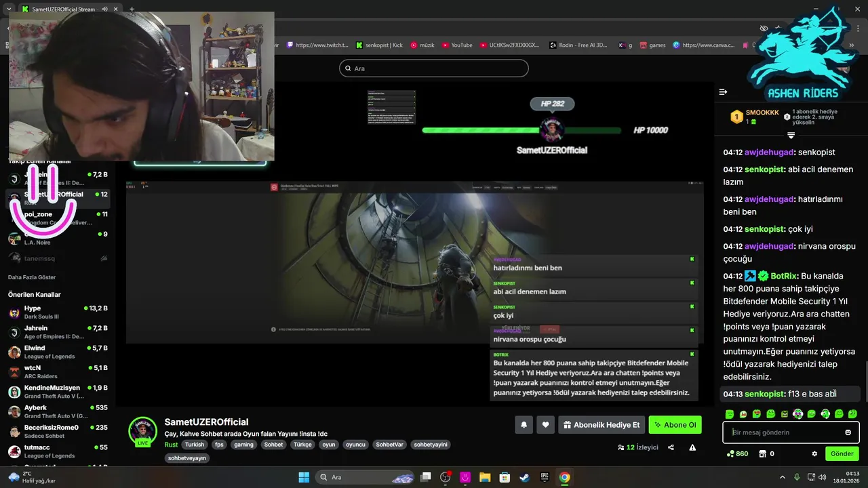
Task: Open the games bookmark
Action: (652, 45)
